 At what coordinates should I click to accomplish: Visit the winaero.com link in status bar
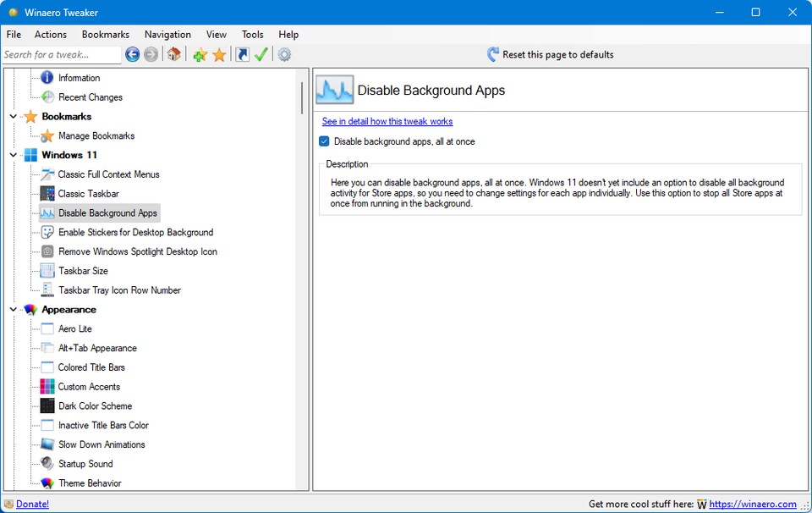click(x=752, y=504)
